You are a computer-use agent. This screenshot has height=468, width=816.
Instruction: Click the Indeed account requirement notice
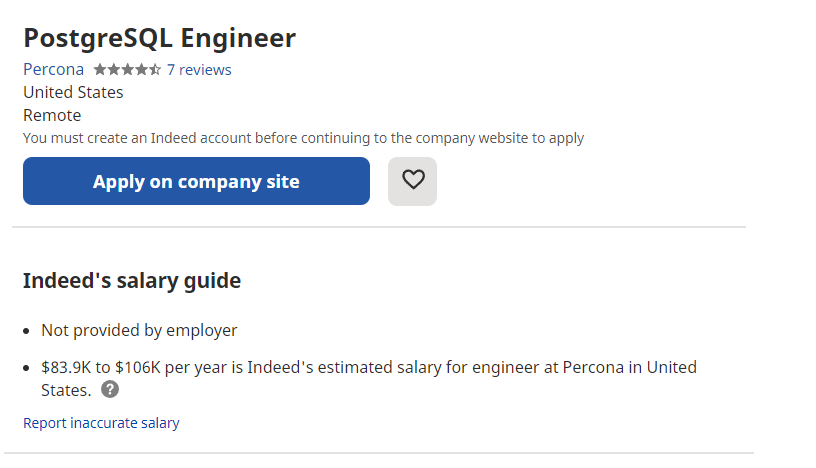[x=303, y=138]
